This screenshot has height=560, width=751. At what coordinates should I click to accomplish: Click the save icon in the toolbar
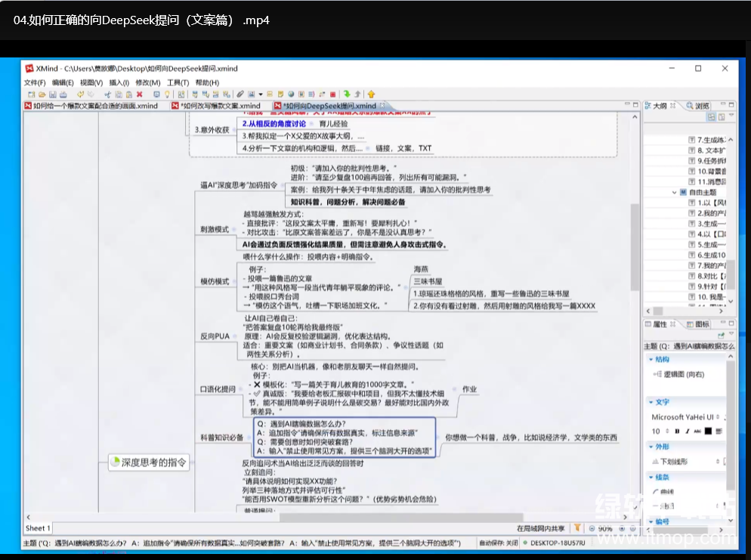click(53, 94)
